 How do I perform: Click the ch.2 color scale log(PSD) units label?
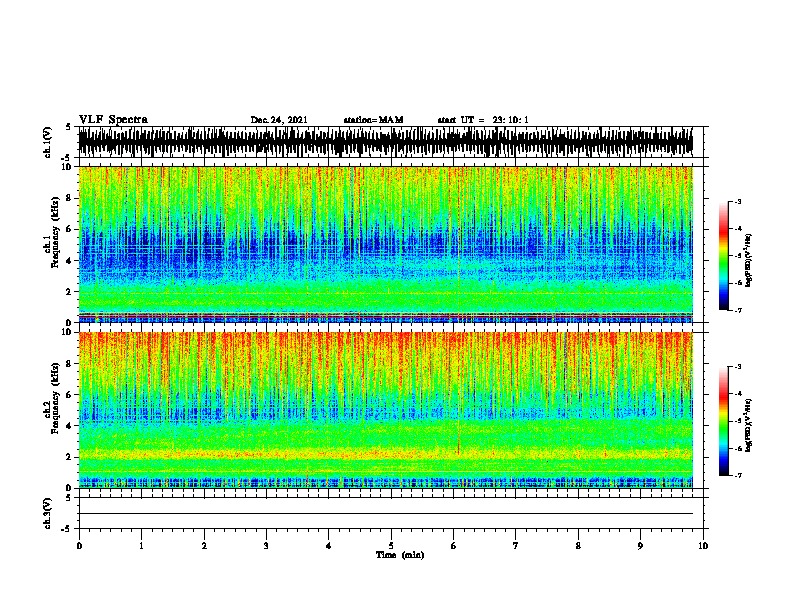point(749,425)
